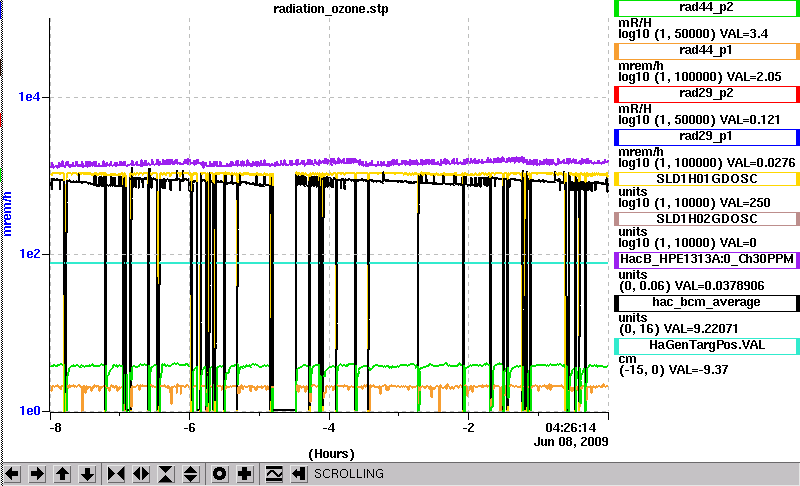
Task: Select the rad29_p1 blue legend entry
Action: [707, 137]
